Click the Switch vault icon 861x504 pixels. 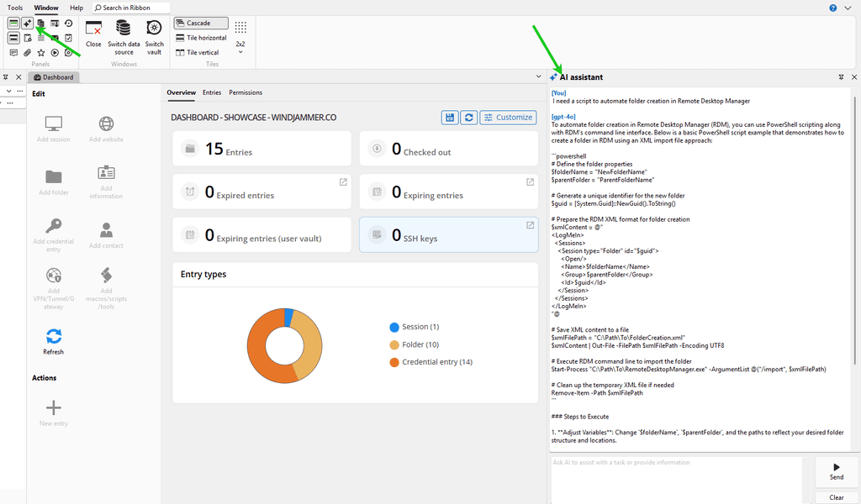(x=155, y=28)
